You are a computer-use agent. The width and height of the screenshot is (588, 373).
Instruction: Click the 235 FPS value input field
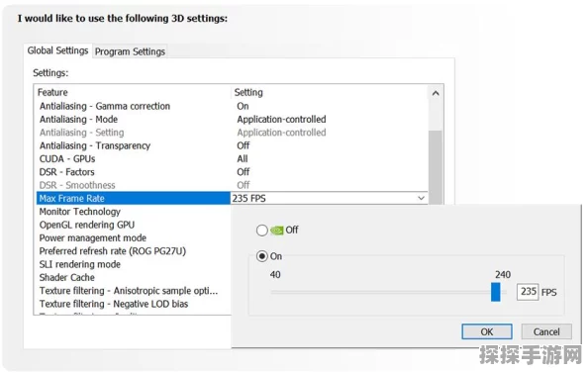point(528,292)
